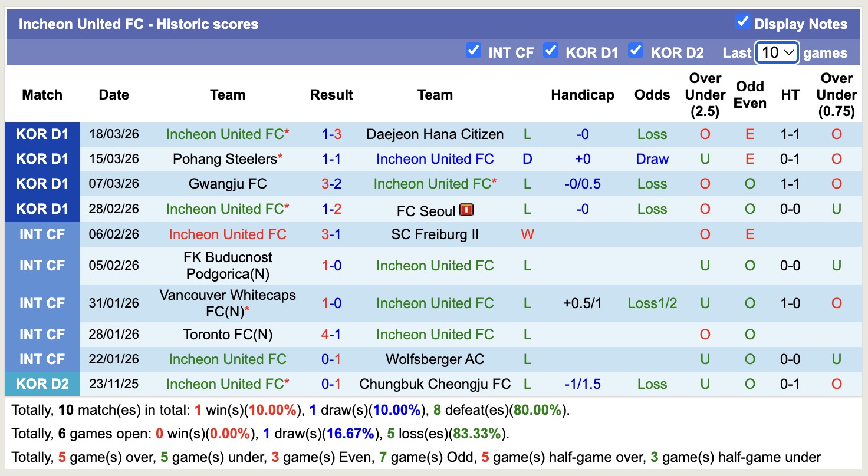Toggle the KOR D2 filter checkbox
This screenshot has height=476, width=868.
point(635,51)
